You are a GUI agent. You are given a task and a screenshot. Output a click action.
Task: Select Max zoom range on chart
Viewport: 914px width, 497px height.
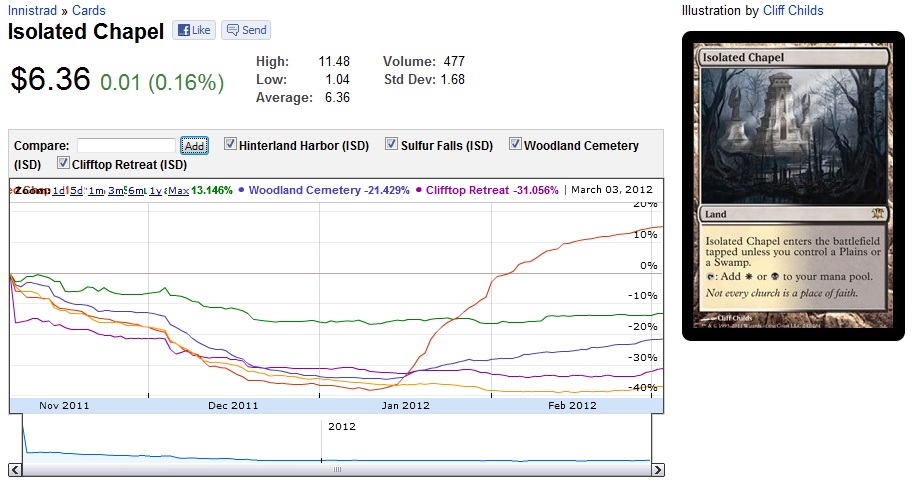[178, 190]
